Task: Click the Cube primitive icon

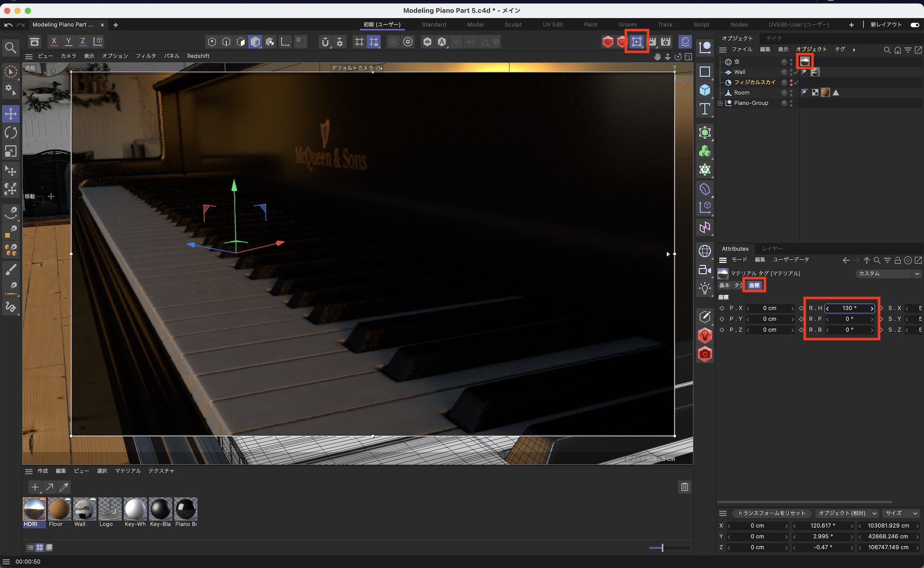Action: click(705, 90)
